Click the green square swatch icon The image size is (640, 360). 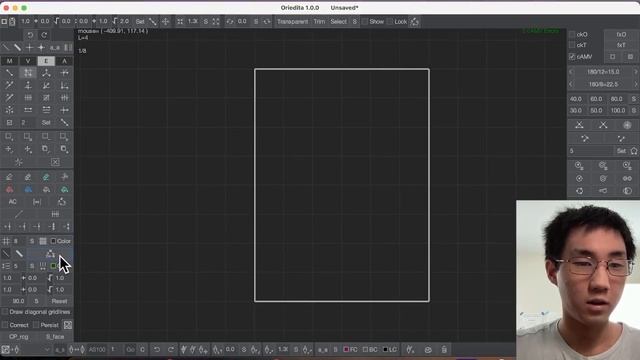(53, 266)
